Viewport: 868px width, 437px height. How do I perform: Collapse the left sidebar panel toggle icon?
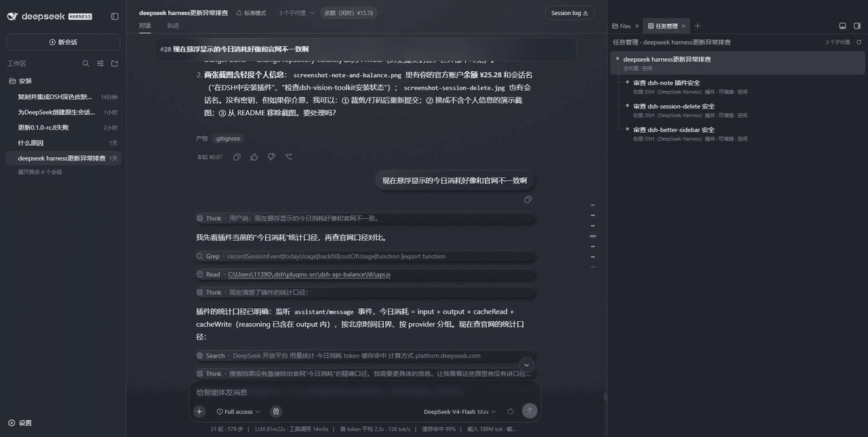115,16
